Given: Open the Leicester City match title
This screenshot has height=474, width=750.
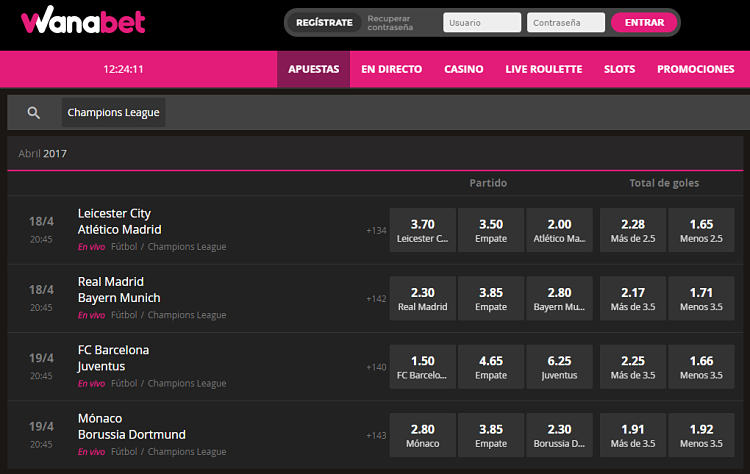Looking at the screenshot, I should click(114, 213).
